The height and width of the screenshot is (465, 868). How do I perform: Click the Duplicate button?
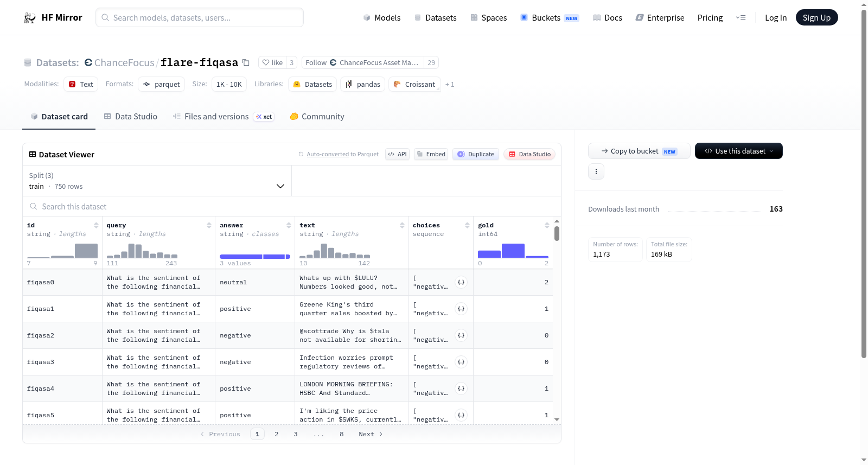[x=476, y=154]
